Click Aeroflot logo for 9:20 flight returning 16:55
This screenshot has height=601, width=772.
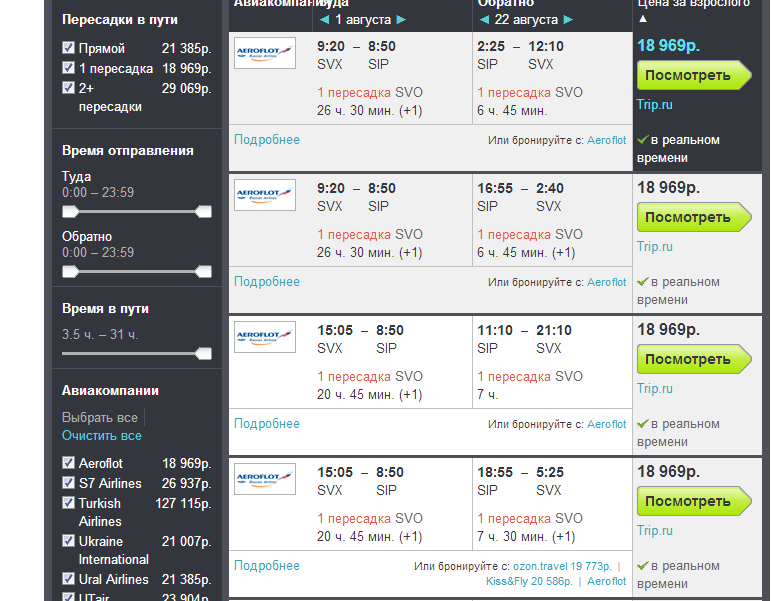click(265, 195)
